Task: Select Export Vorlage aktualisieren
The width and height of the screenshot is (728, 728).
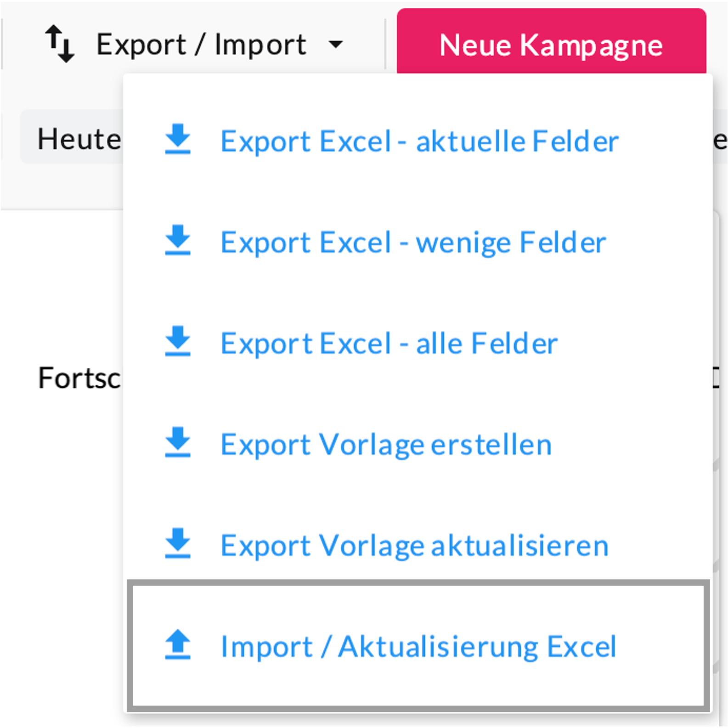Action: click(x=414, y=546)
